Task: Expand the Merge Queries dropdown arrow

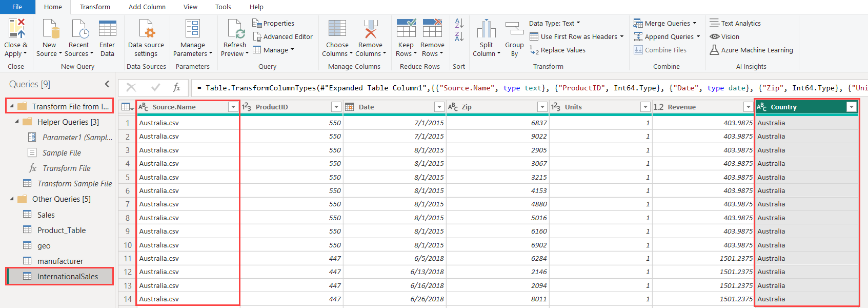Action: point(695,23)
